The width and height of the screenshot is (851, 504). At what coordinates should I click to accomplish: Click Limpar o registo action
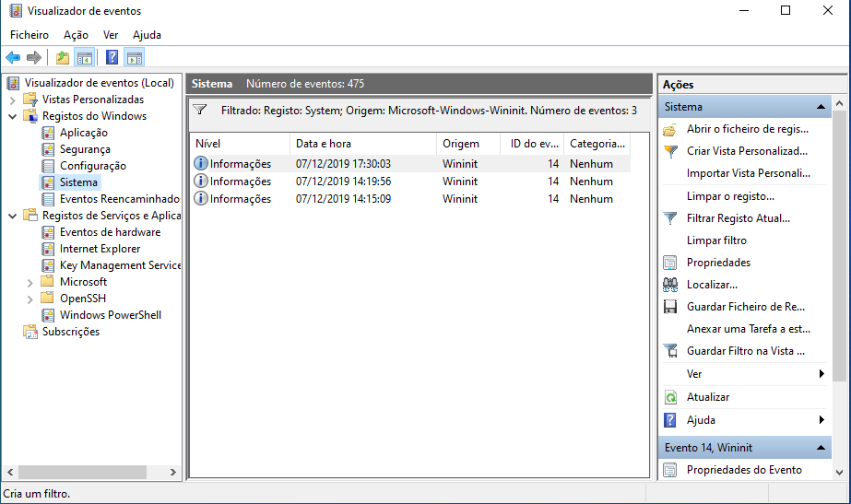730,196
